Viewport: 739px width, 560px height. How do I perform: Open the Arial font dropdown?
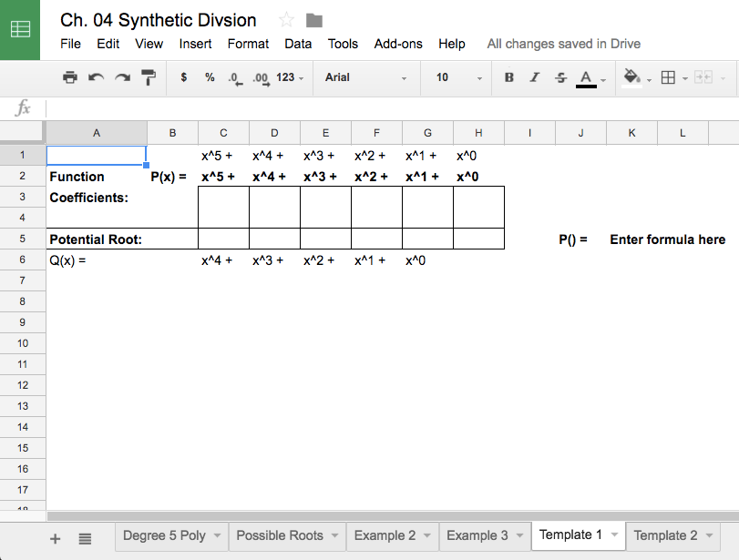(365, 77)
